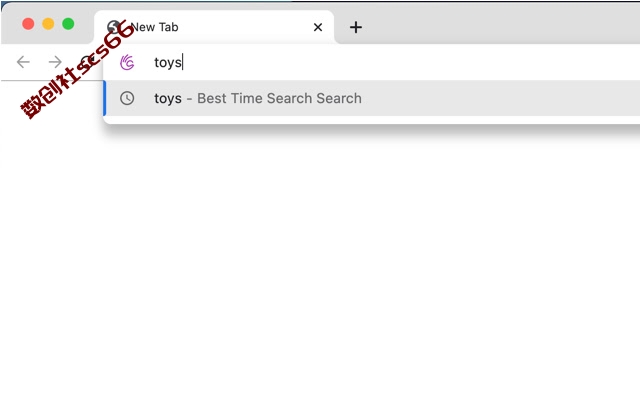Screen dimensions: 640x400
Task: Click the typed text toys in address bar
Action: (x=167, y=62)
